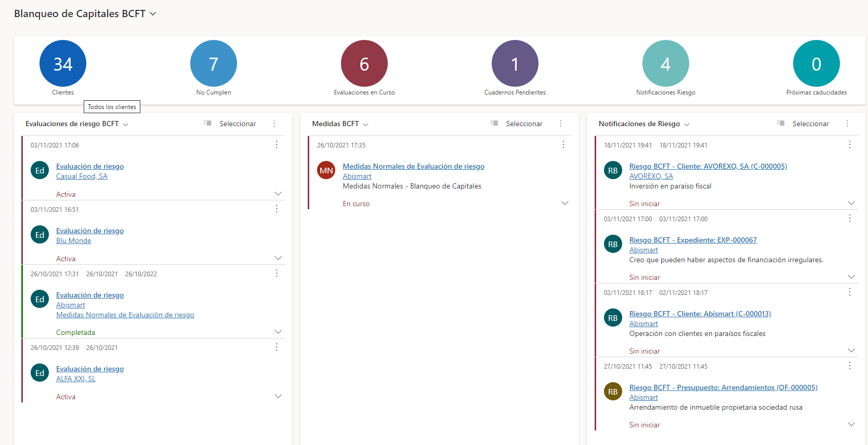Toggle Seleccionar in Evaluaciones de riesgo BCFT
868x445 pixels.
click(x=231, y=124)
